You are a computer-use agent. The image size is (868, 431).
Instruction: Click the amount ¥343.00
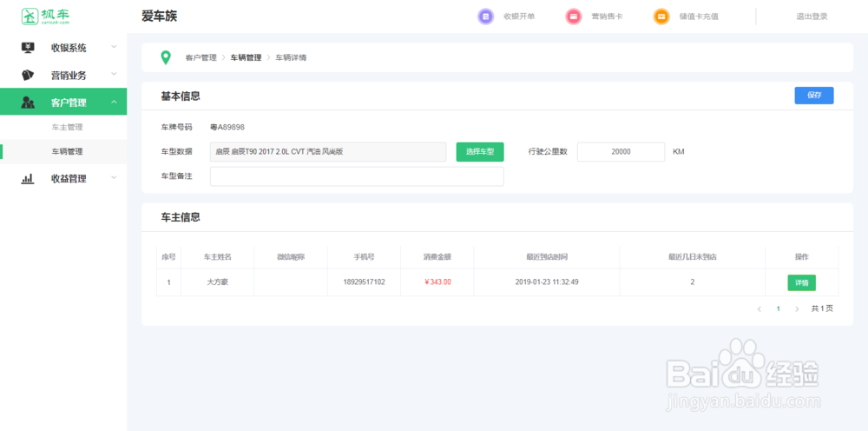(437, 282)
